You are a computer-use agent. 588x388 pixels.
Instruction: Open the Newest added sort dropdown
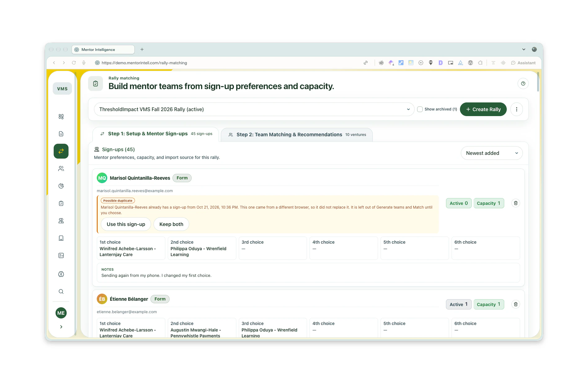492,153
